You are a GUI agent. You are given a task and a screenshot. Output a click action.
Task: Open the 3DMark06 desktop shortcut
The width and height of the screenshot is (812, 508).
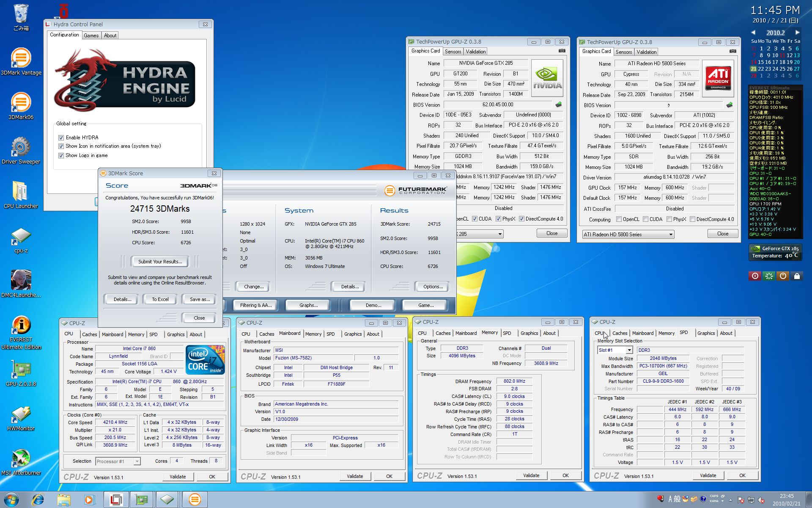[x=21, y=106]
